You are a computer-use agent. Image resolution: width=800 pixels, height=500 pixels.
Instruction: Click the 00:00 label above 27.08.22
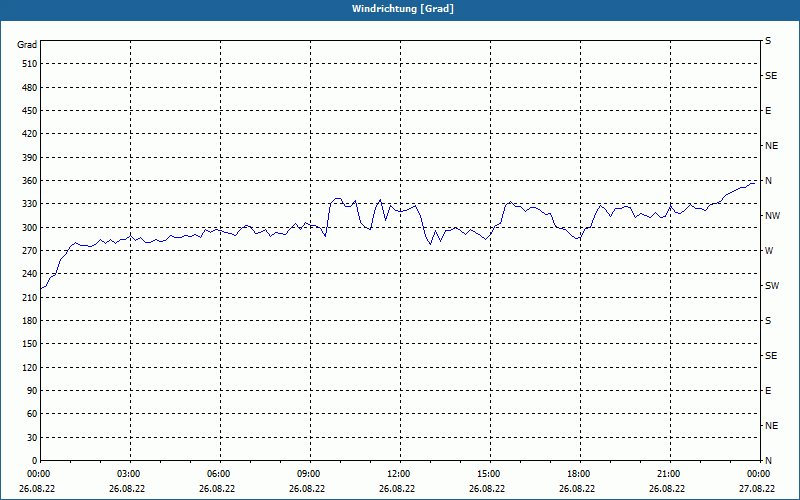758,474
